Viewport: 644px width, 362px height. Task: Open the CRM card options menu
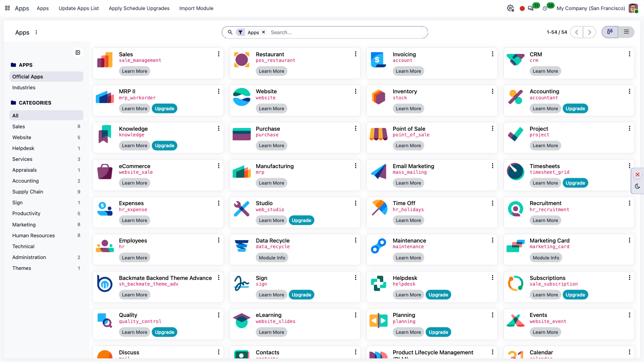point(630,54)
